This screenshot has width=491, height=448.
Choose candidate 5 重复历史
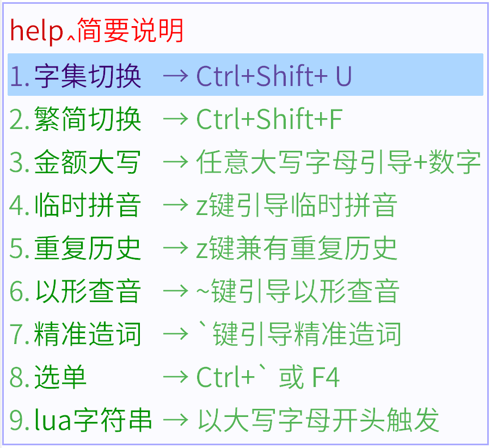(87, 248)
